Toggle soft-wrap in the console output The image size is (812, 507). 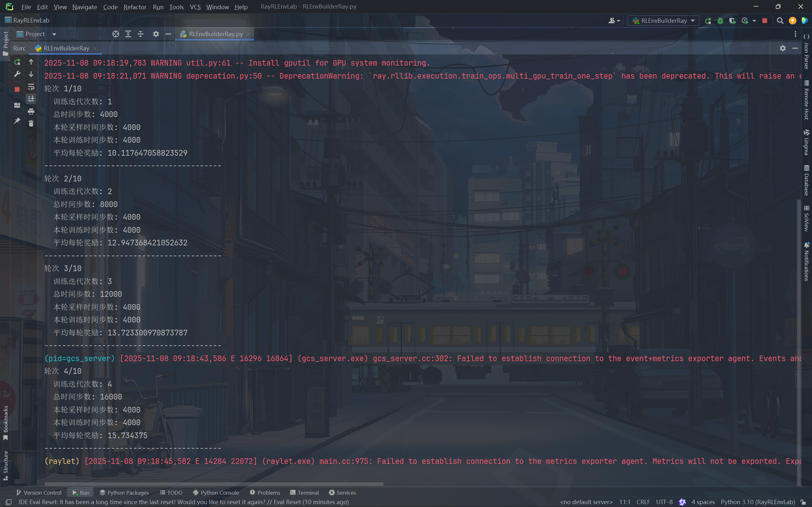[x=31, y=87]
